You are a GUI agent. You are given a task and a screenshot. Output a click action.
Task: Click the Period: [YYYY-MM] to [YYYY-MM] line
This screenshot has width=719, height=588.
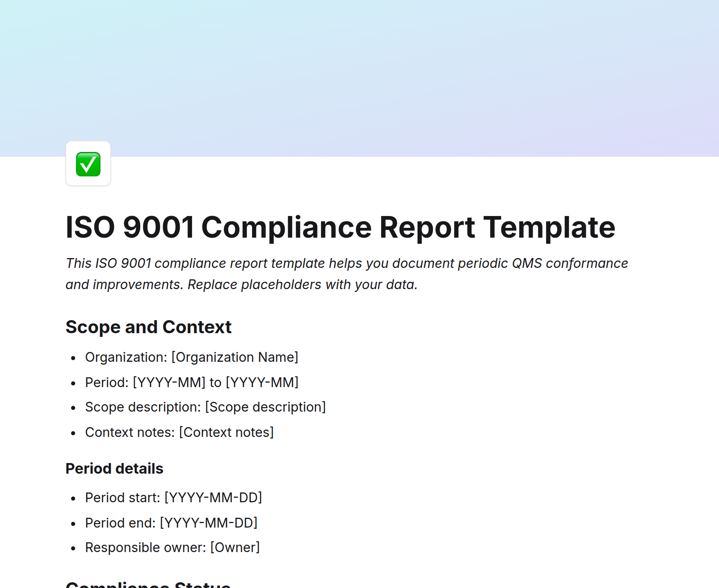192,383
